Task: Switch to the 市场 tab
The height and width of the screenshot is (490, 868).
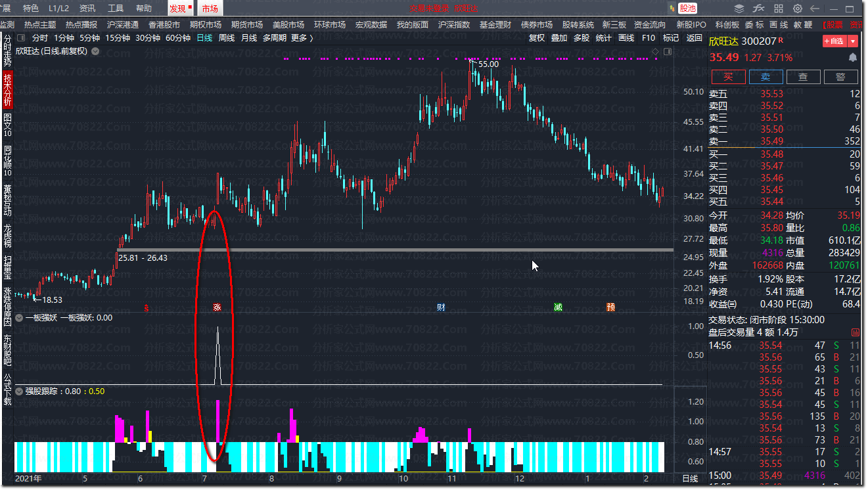Action: (210, 9)
